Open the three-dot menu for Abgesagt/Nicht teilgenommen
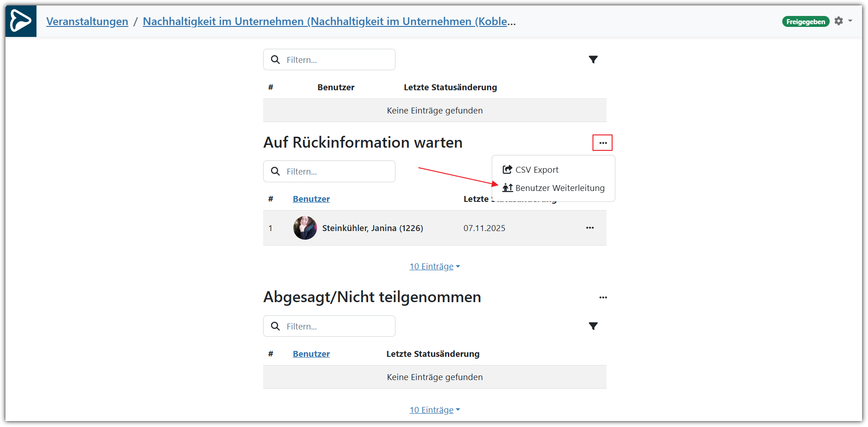This screenshot has width=868, height=427. (x=603, y=298)
